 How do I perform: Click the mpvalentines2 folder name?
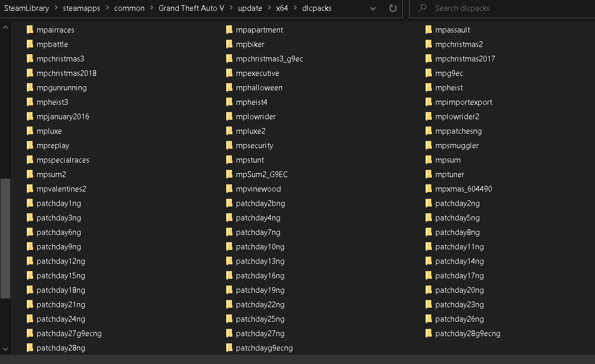61,189
